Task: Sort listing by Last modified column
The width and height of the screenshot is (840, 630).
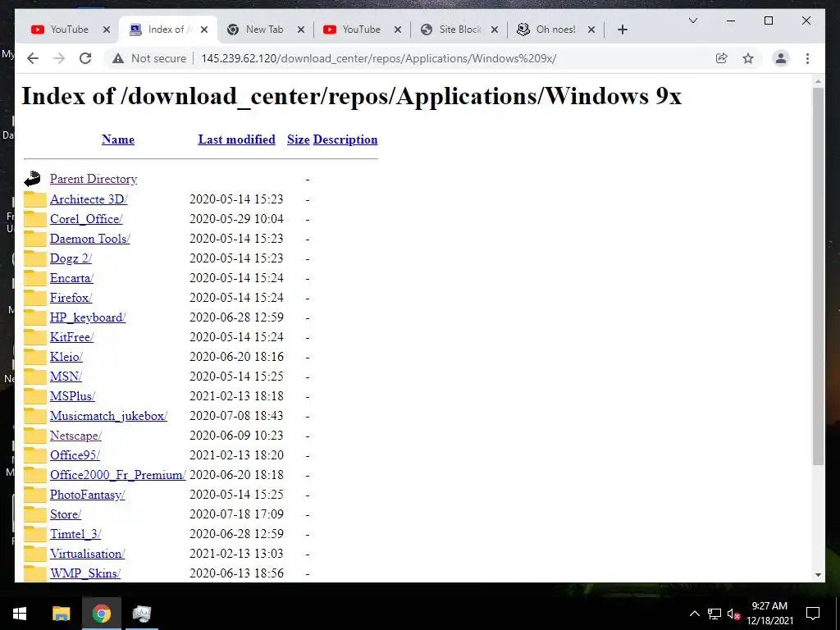Action: [x=237, y=139]
